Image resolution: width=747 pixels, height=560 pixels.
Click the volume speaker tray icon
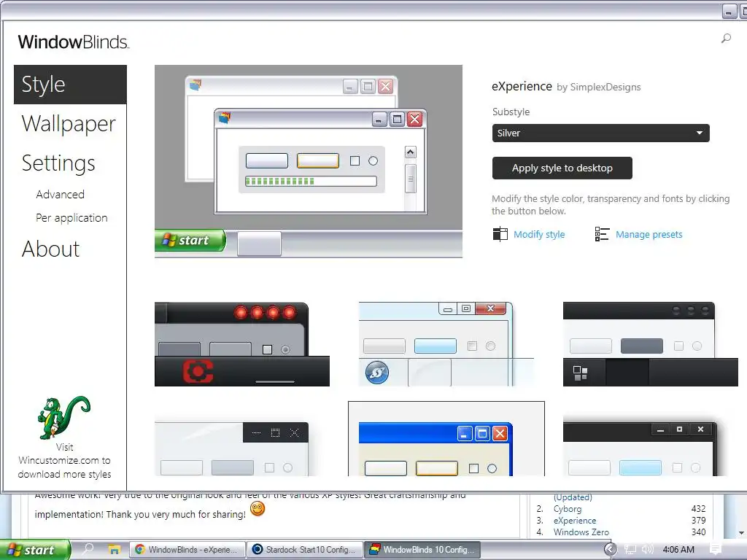pyautogui.click(x=648, y=550)
